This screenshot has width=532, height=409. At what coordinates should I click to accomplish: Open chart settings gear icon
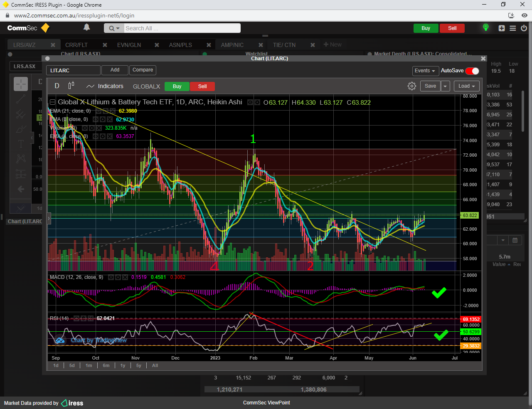click(x=412, y=86)
